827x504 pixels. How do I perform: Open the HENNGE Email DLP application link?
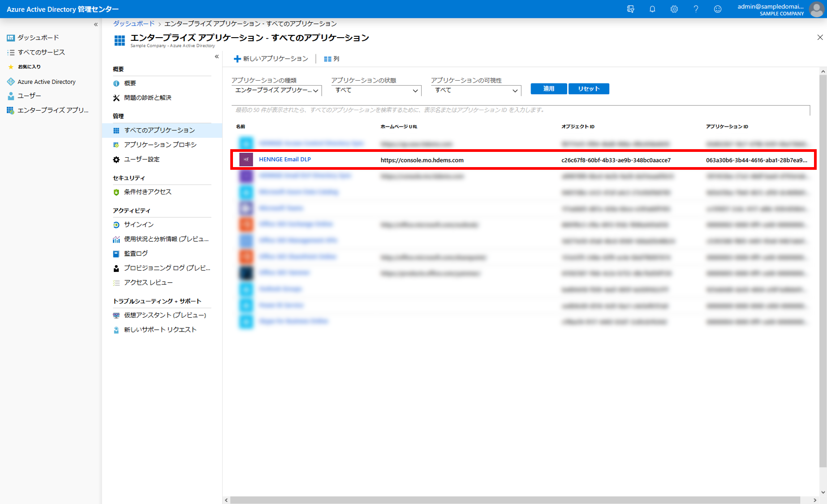point(285,159)
